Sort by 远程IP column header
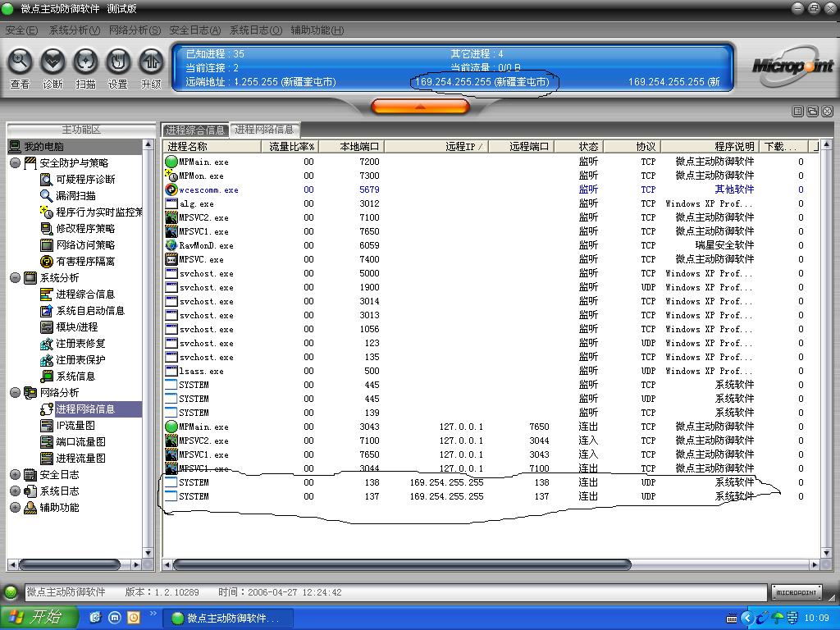The height and width of the screenshot is (630, 840). pos(436,146)
